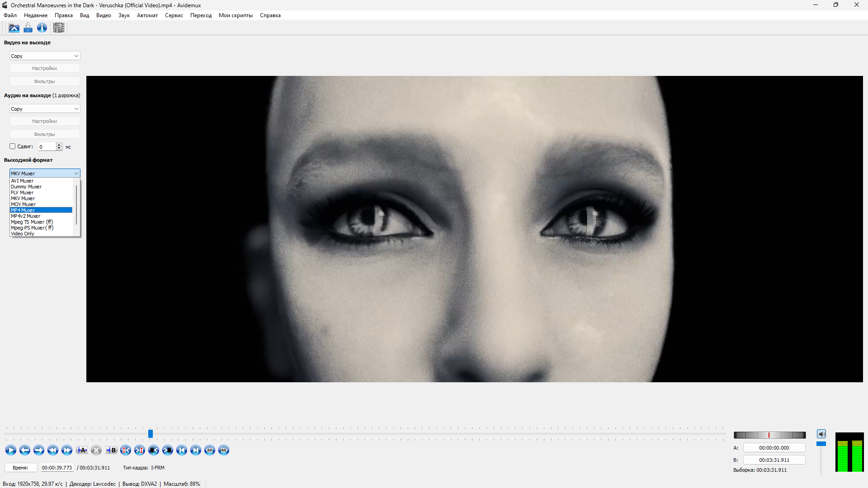Open the Недавнее menu

[x=36, y=15]
